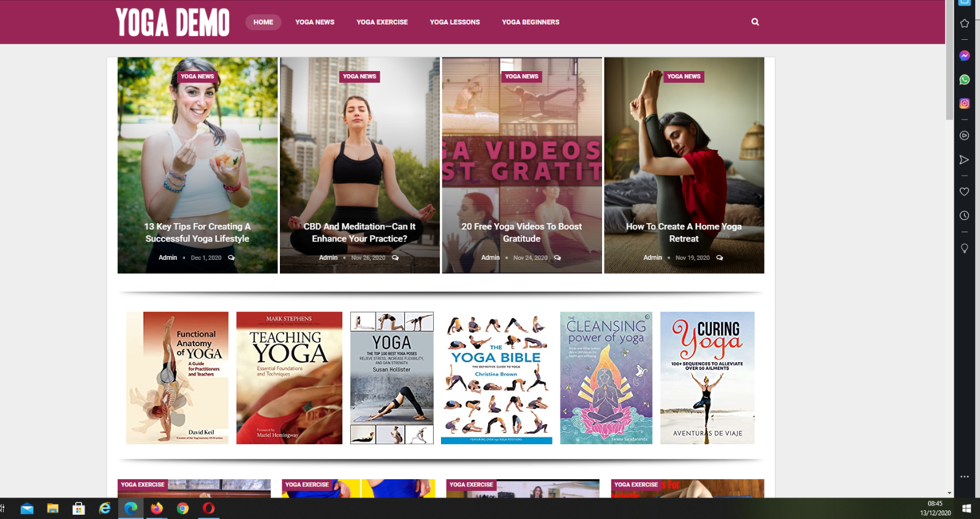Click YOGA NEWS tag on the 13 Key Tips card
The image size is (980, 519).
197,77
